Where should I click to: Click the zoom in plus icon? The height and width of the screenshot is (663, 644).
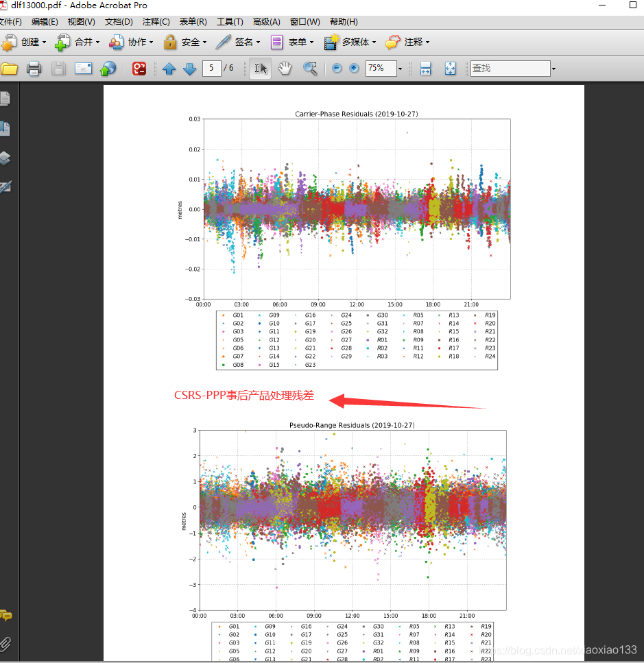pyautogui.click(x=354, y=68)
